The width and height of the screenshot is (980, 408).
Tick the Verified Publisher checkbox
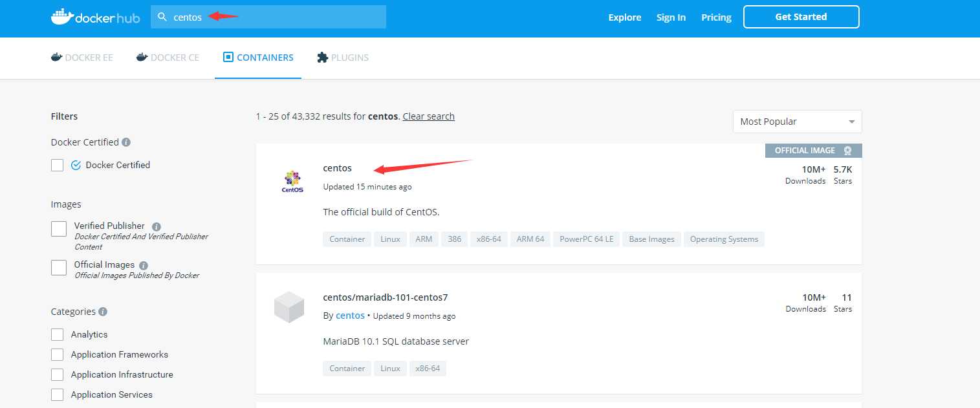[59, 229]
